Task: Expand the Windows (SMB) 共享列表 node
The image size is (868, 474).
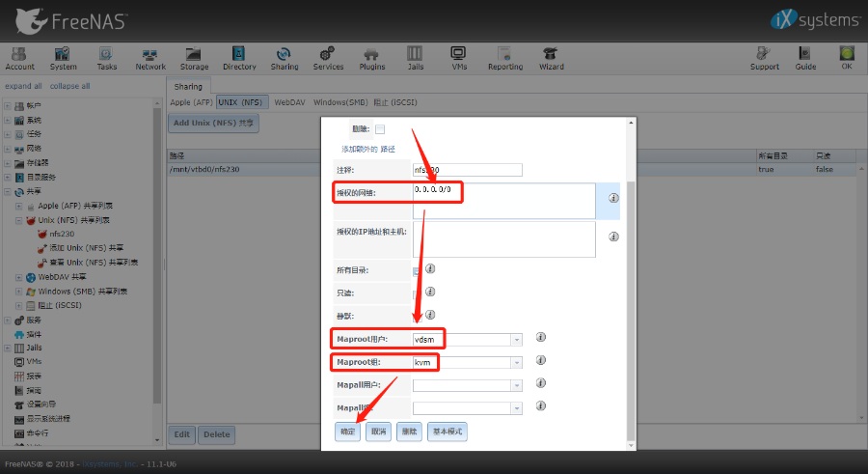Action: click(19, 292)
